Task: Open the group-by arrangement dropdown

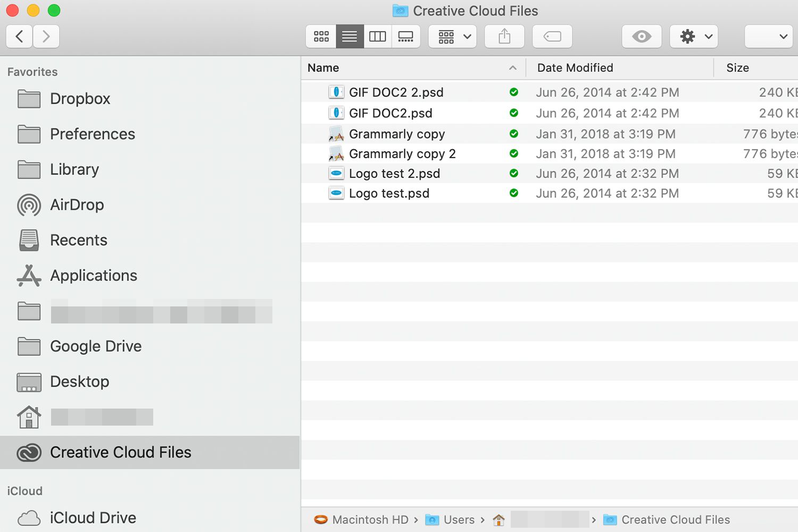Action: pyautogui.click(x=453, y=36)
